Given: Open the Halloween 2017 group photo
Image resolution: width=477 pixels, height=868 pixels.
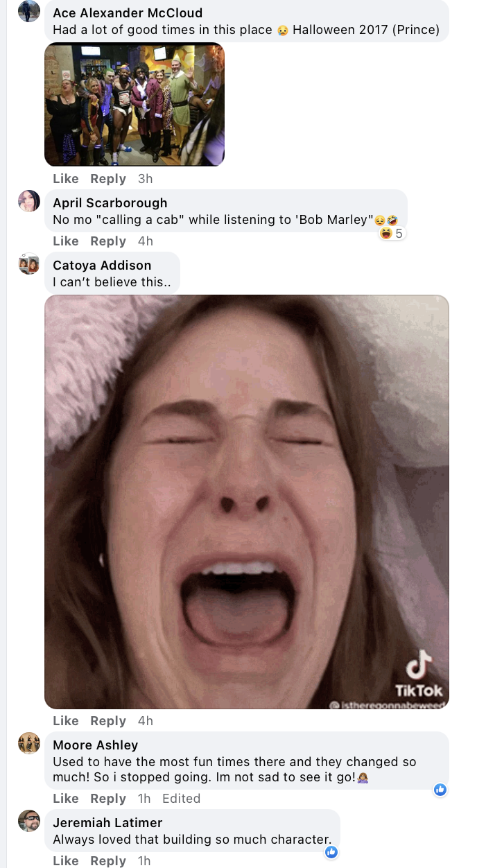Looking at the screenshot, I should (x=135, y=105).
